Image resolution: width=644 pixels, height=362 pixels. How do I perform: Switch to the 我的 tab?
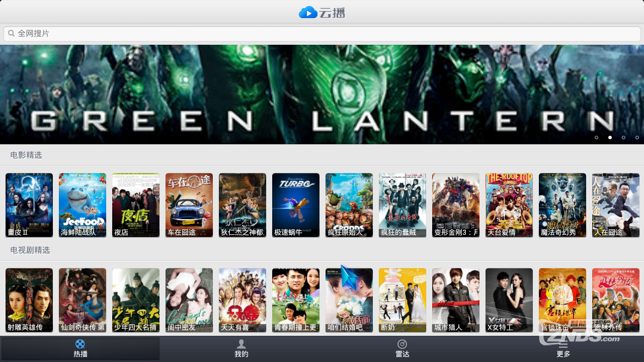point(242,348)
